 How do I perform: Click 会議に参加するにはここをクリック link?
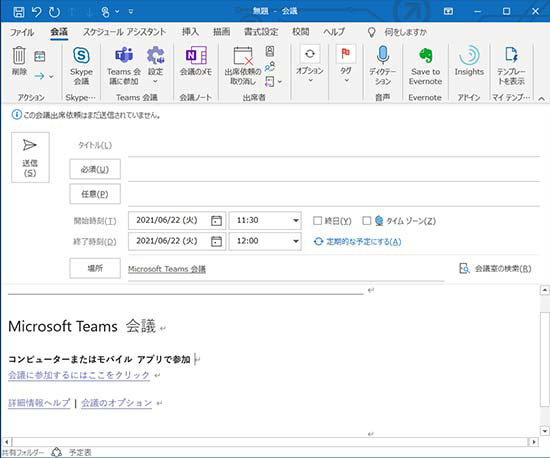coord(79,375)
